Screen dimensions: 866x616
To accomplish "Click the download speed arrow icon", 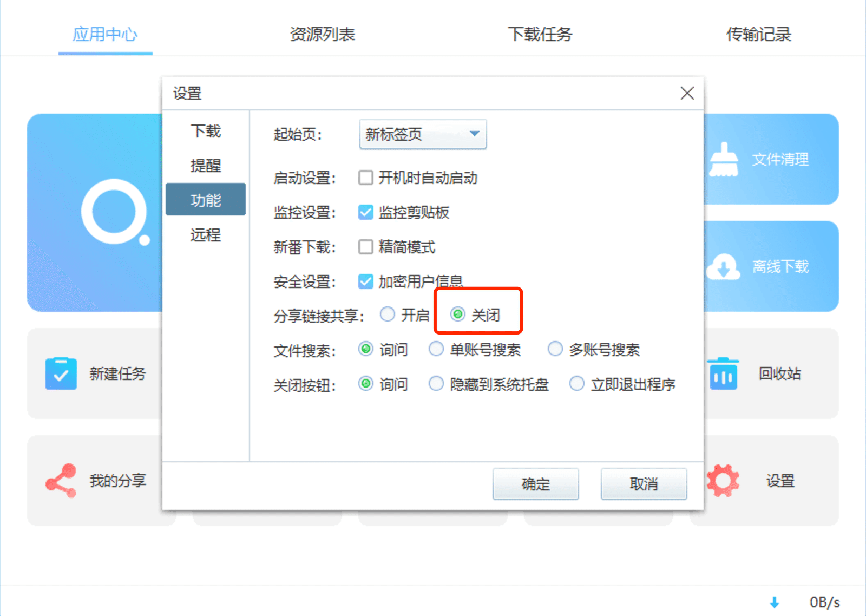I will [x=775, y=602].
